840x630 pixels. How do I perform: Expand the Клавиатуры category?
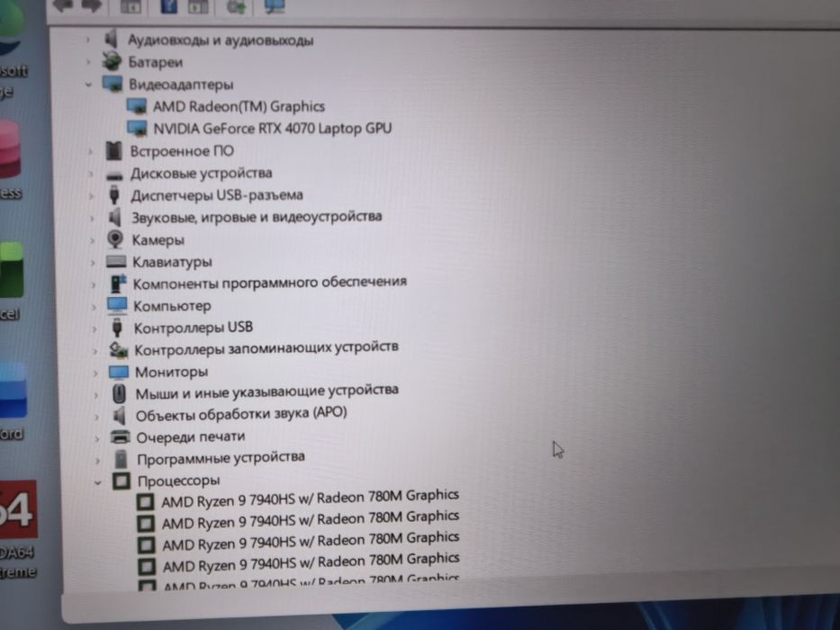coord(93,263)
